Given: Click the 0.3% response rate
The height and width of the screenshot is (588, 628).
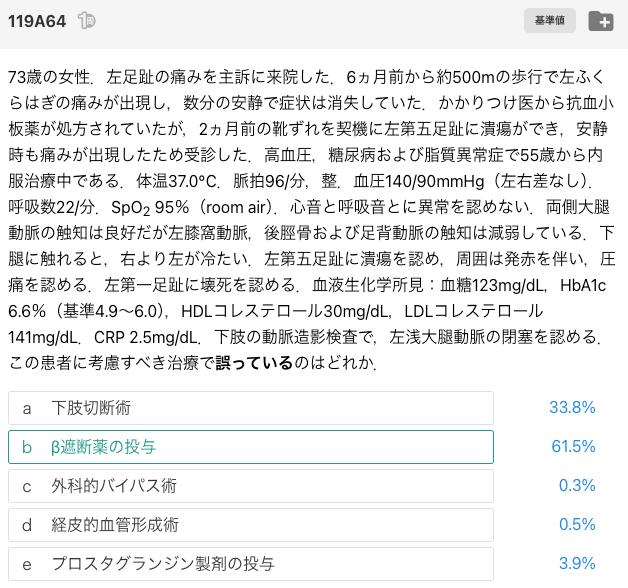Looking at the screenshot, I should [577, 485].
